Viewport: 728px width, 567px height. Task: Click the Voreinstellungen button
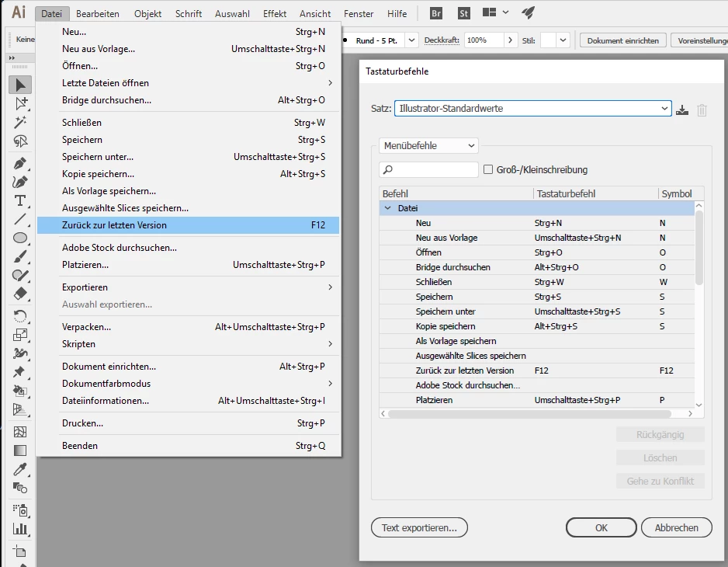pyautogui.click(x=700, y=40)
